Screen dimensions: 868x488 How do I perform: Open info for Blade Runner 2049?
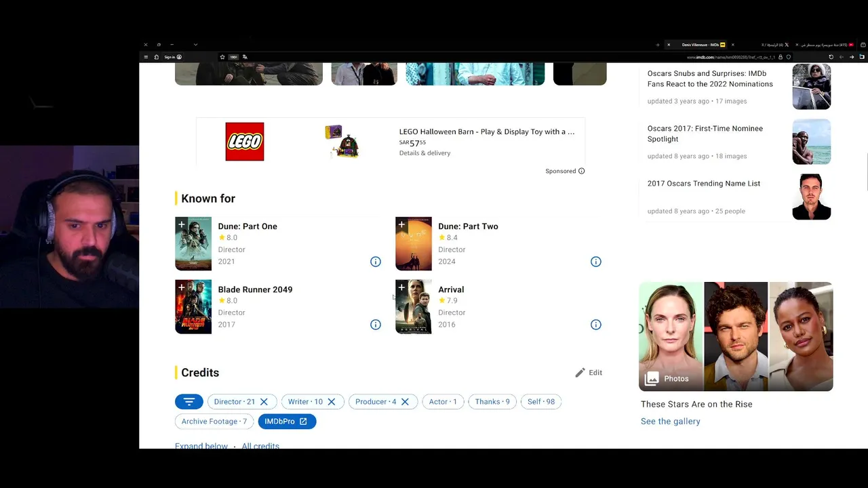(376, 325)
